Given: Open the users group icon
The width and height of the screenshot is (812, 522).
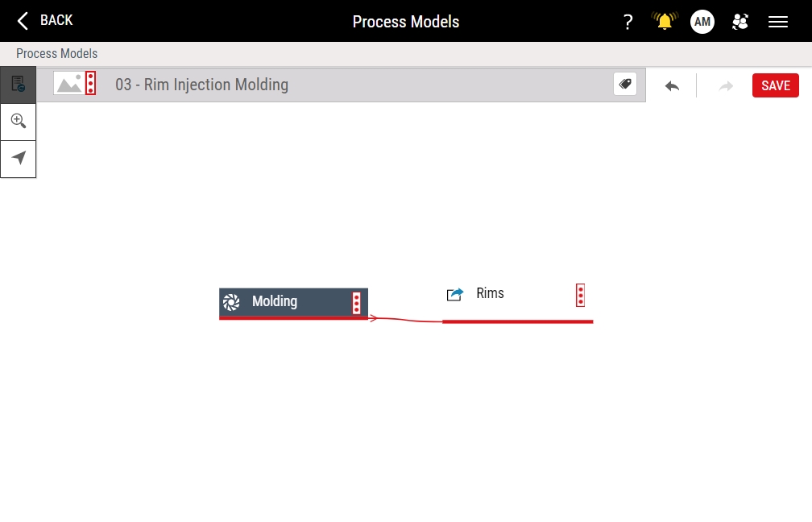Looking at the screenshot, I should pyautogui.click(x=740, y=22).
